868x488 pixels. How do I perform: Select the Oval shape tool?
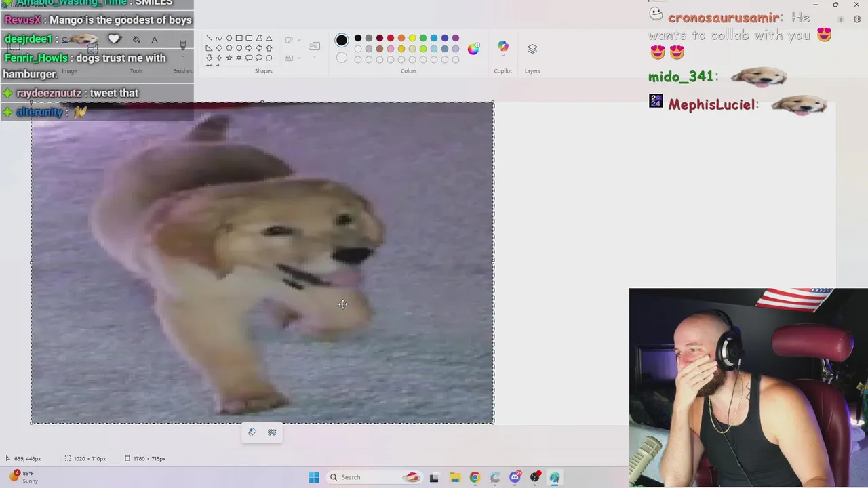pyautogui.click(x=229, y=38)
